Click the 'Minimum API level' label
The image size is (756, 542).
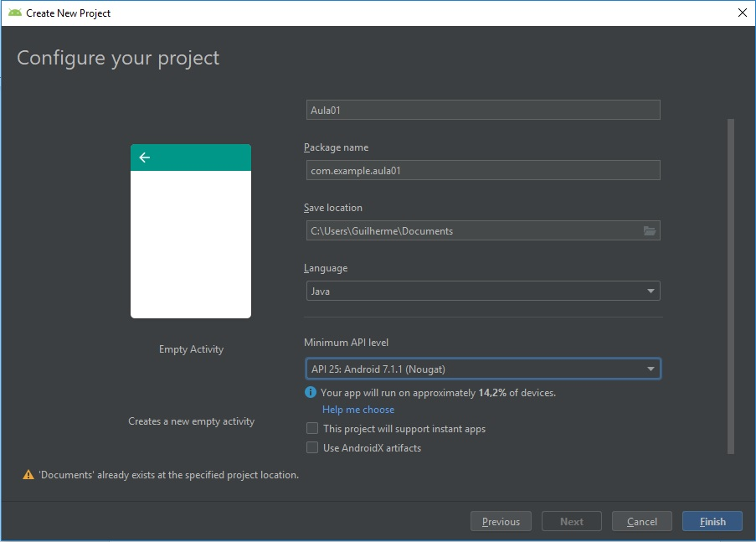pos(346,343)
